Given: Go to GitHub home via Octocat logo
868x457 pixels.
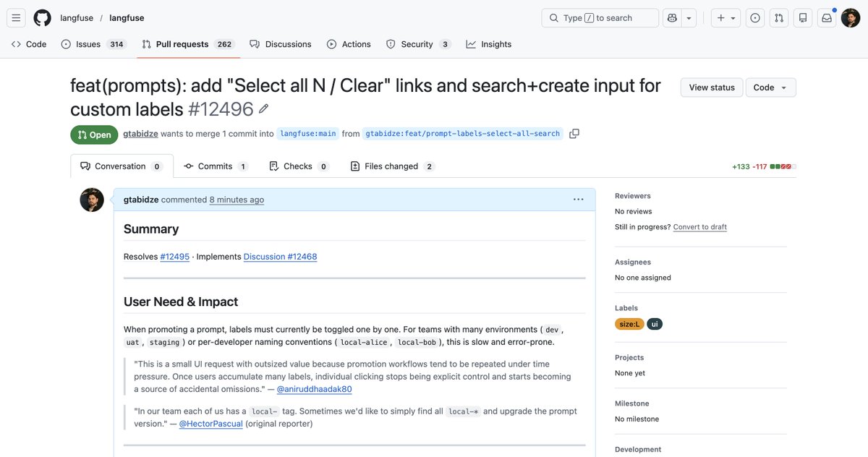Looking at the screenshot, I should click(43, 18).
